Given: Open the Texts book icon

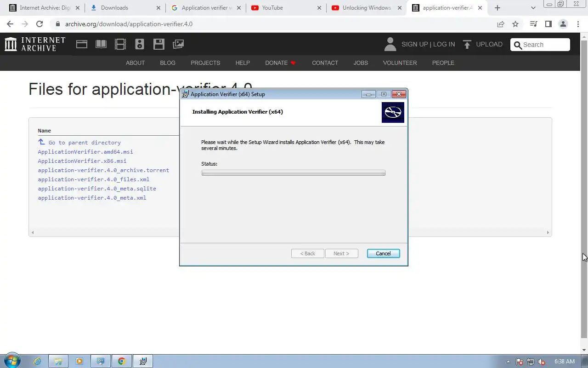Looking at the screenshot, I should click(101, 44).
